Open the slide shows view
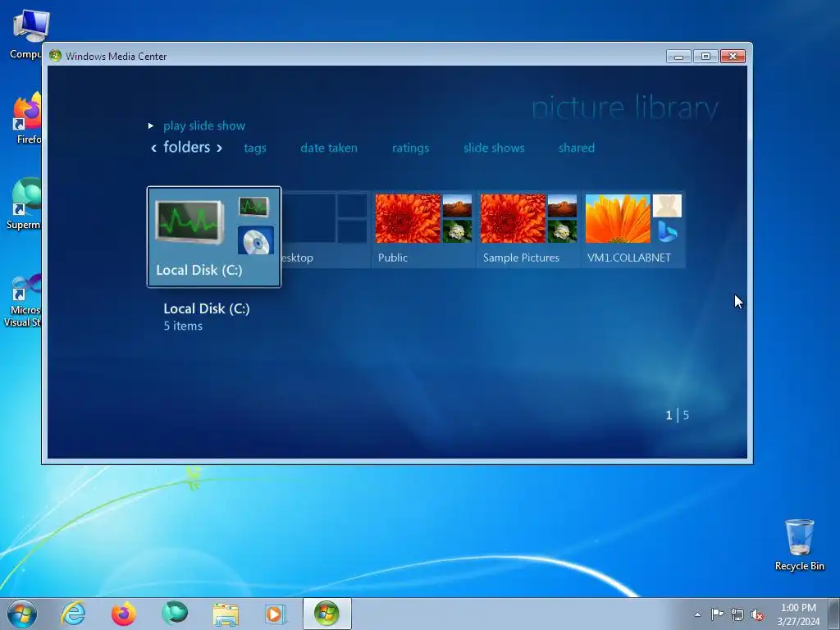840x630 pixels. (x=494, y=148)
